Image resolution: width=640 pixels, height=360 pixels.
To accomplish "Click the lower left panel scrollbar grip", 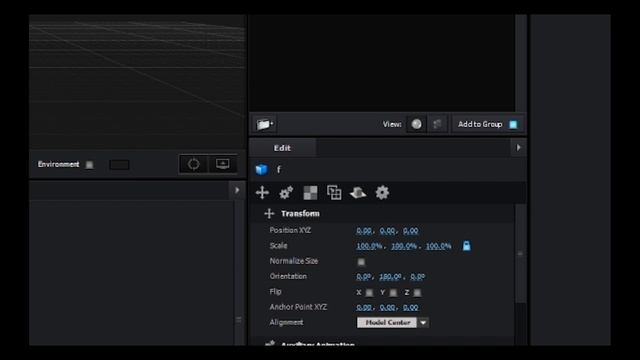I will click(239, 320).
